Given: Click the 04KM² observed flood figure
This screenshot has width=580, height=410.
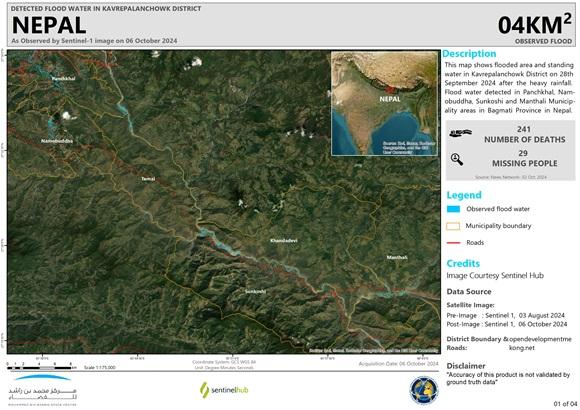Looking at the screenshot, I should click(x=535, y=25).
